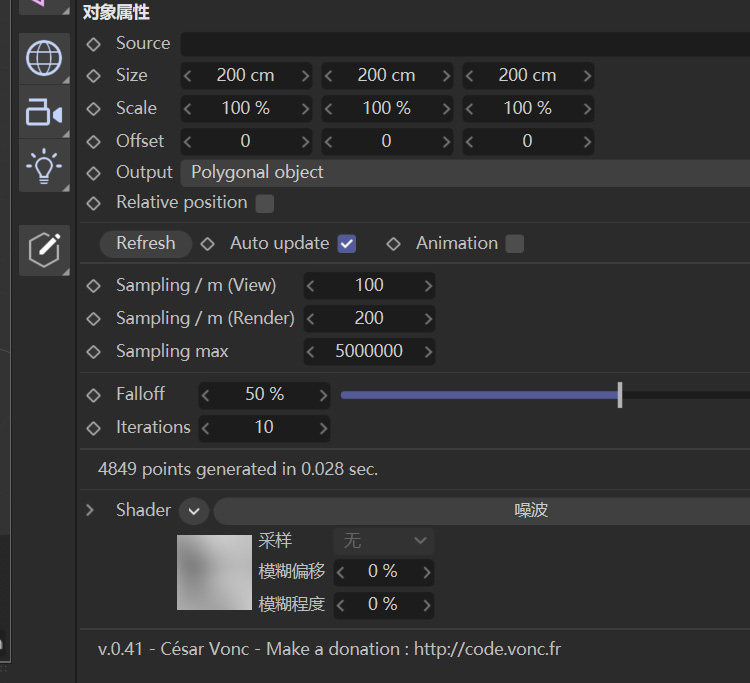Open the Shader round dropdown button
The height and width of the screenshot is (683, 750).
click(x=194, y=511)
